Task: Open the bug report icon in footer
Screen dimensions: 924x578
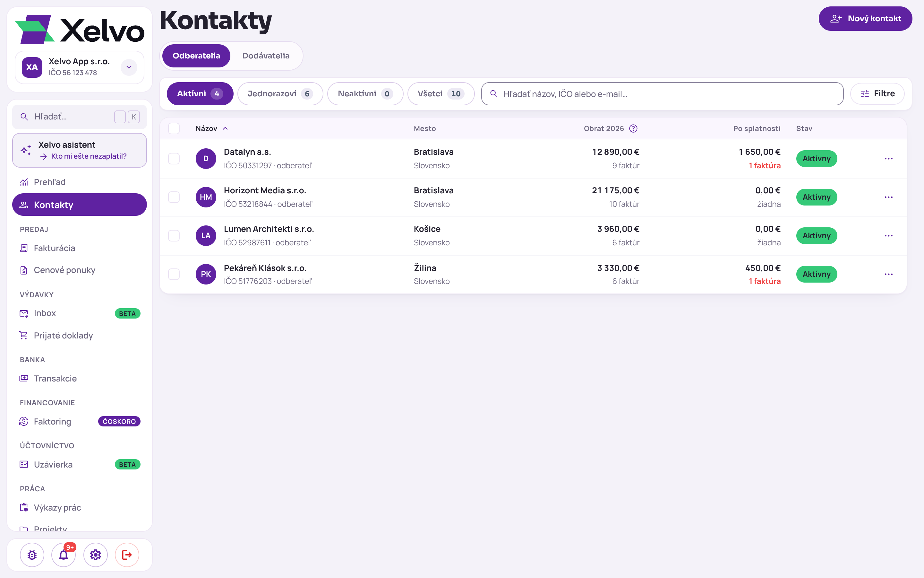Action: click(x=32, y=555)
